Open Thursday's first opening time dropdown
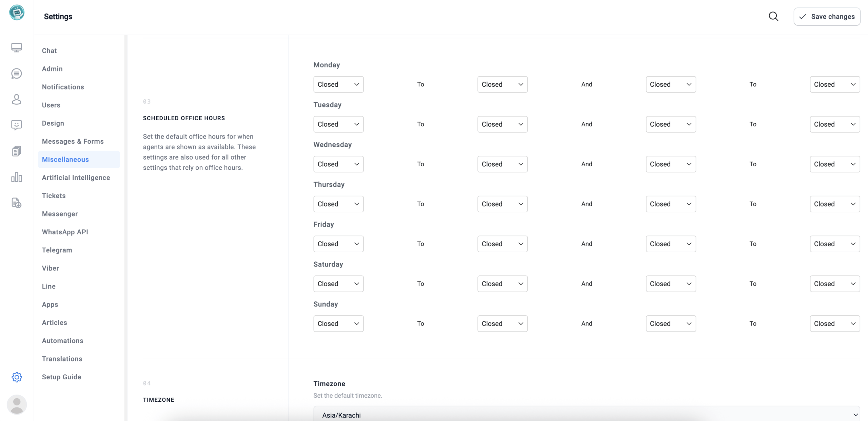The image size is (868, 421). pyautogui.click(x=338, y=204)
